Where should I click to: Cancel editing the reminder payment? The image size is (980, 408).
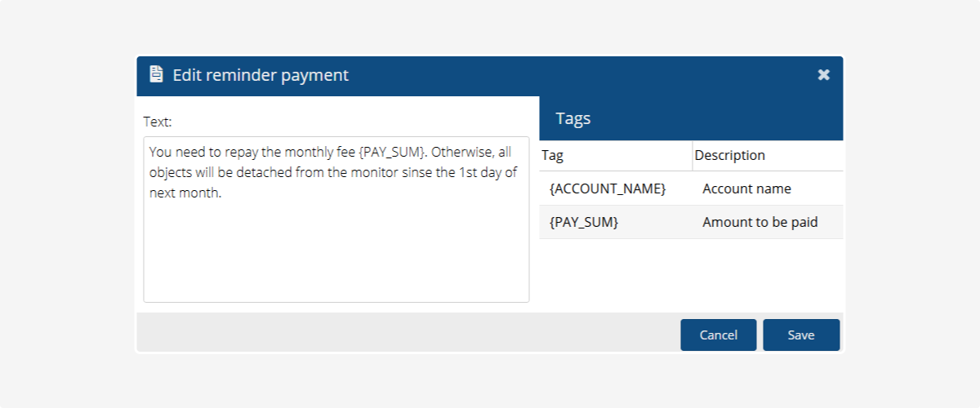tap(718, 335)
